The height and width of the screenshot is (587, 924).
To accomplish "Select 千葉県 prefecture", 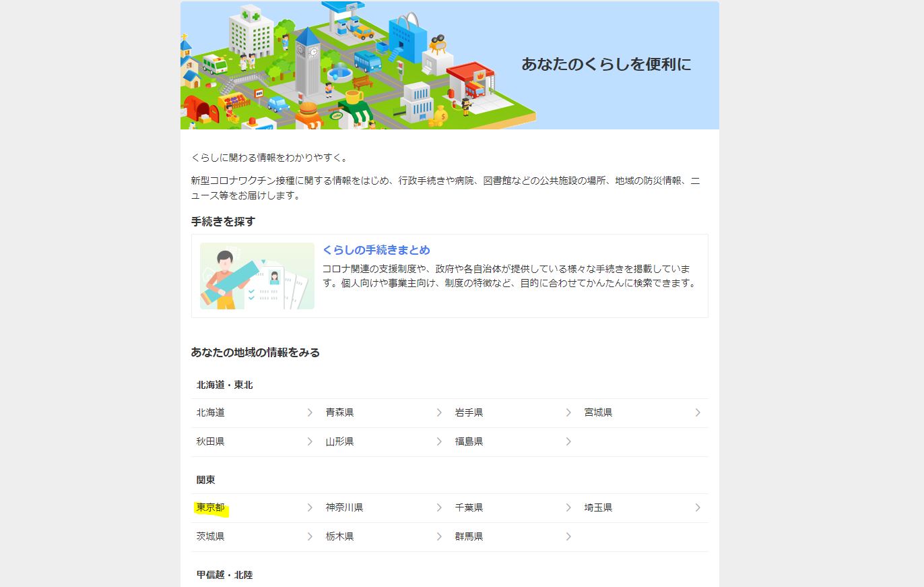I will [x=469, y=507].
